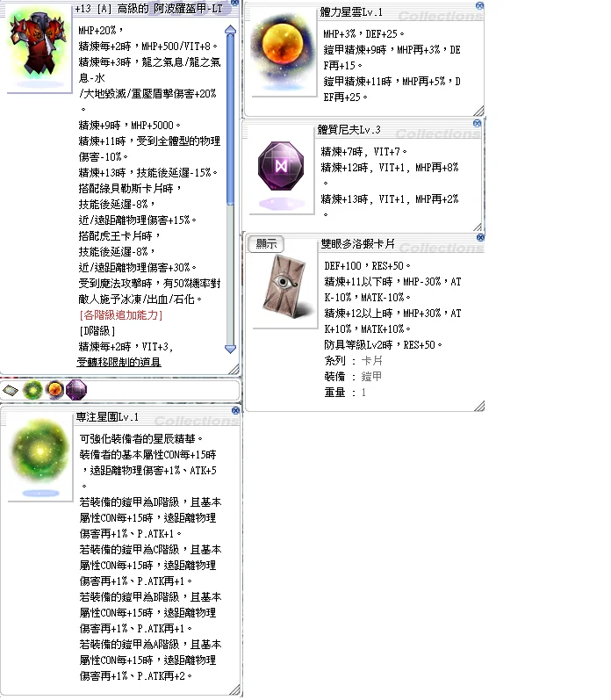Select the green star cluster slot icon

click(x=32, y=390)
